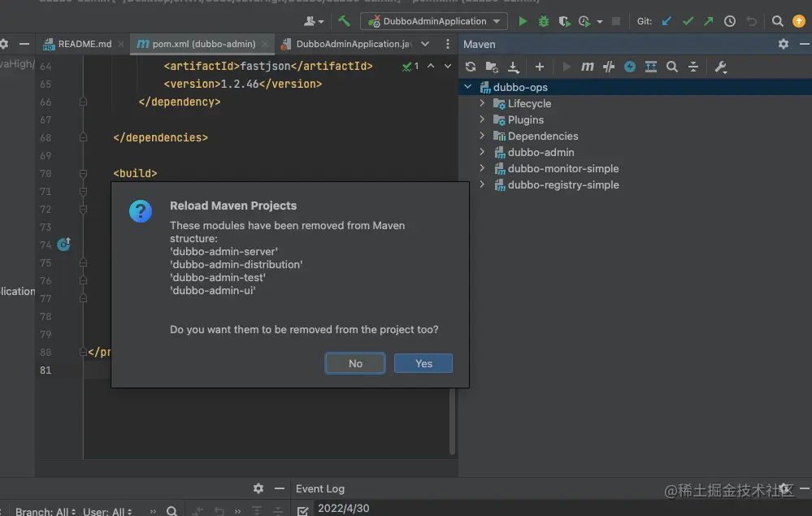
Task: Expand the Lifecycle node
Action: 482,103
